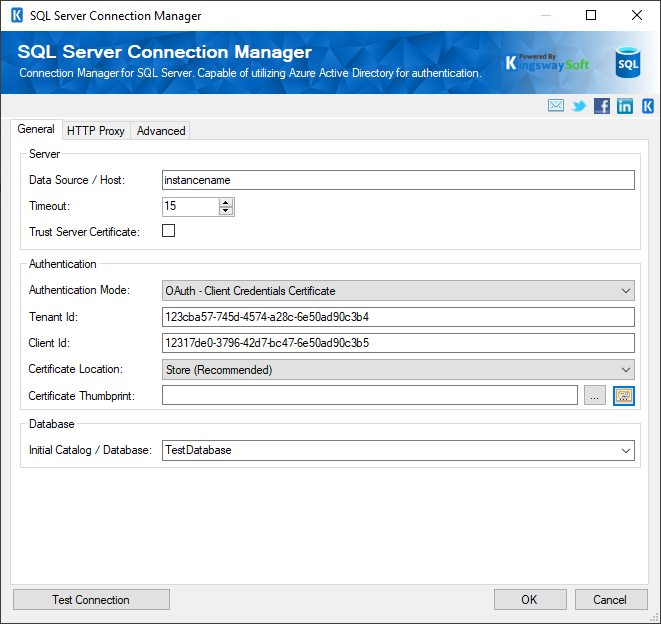Open the LinkedIn icon link
Viewport: 661px width, 624px height.
(625, 106)
